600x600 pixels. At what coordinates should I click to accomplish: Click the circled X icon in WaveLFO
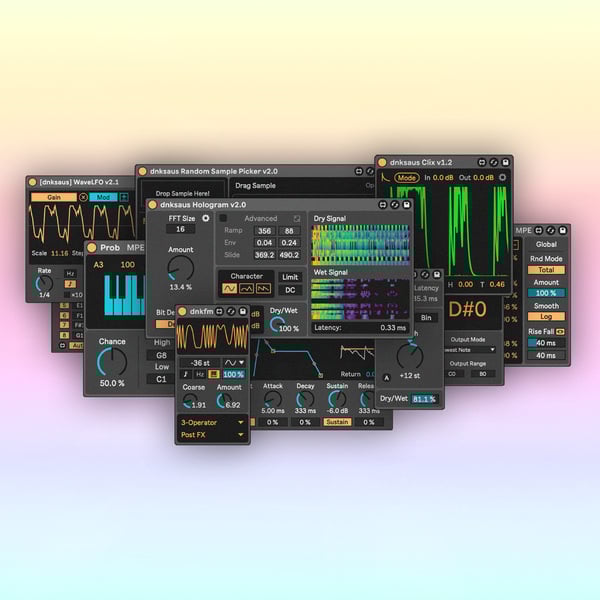[83, 197]
